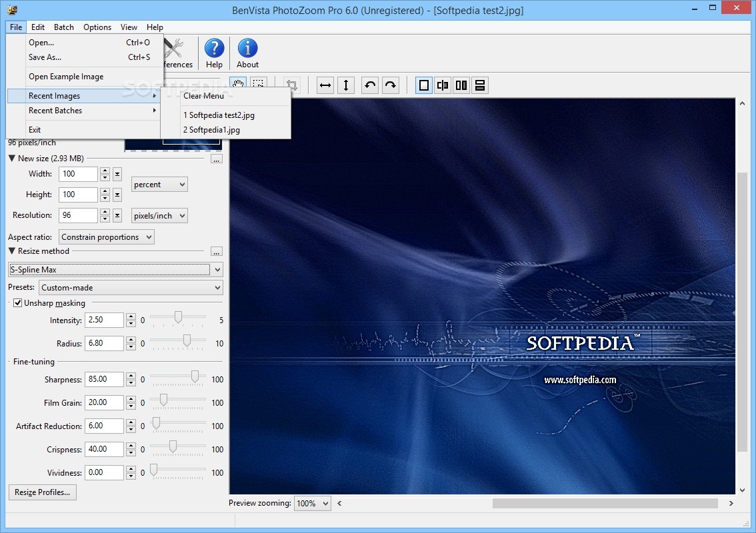
Task: Disable the Unsharp masking checkbox
Action: click(x=17, y=303)
